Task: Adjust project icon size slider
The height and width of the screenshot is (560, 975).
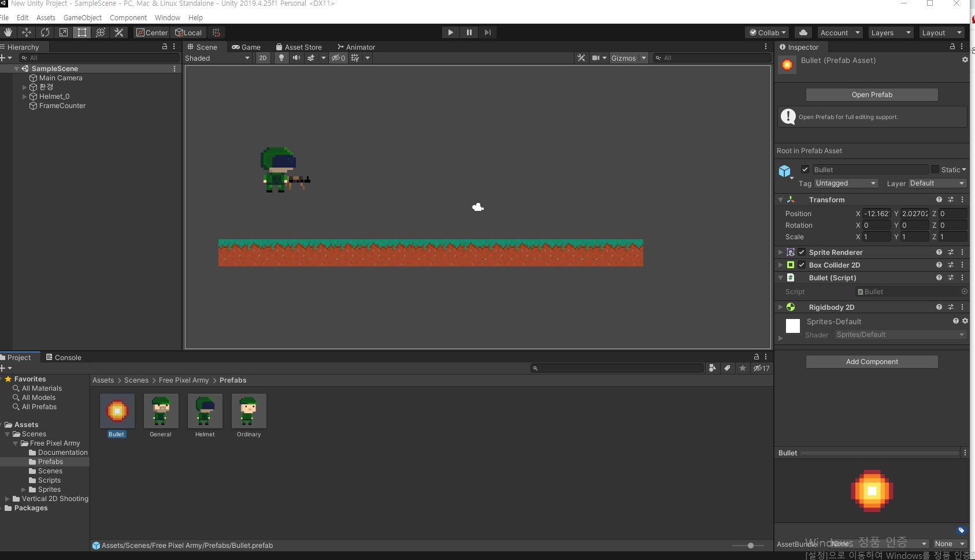Action: coord(750,545)
